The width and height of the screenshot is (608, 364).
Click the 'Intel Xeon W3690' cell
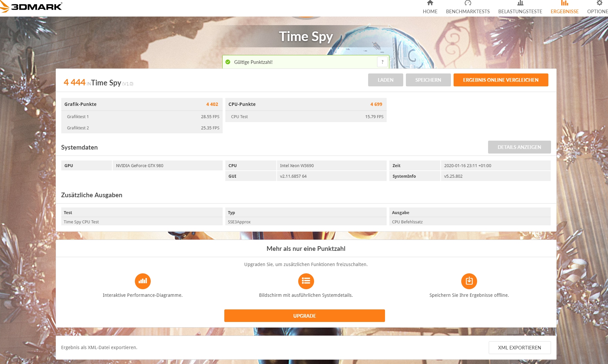coord(332,165)
